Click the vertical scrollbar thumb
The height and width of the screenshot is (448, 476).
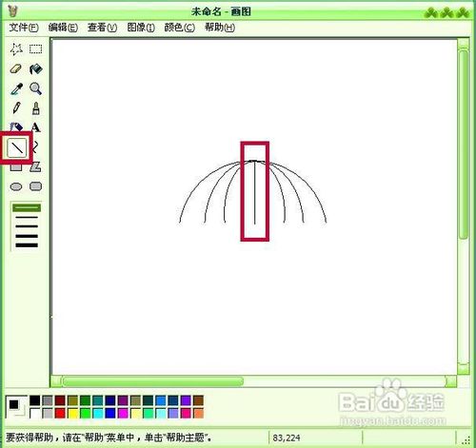(464, 145)
